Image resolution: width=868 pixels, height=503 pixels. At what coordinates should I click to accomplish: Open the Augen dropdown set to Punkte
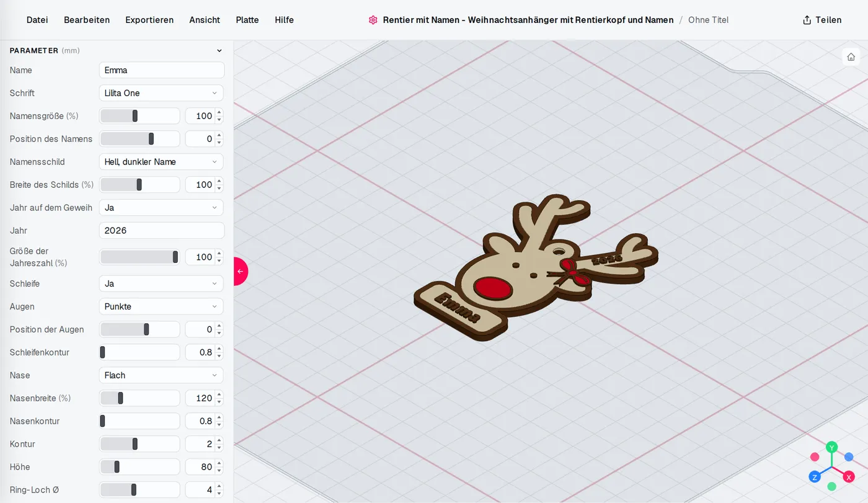point(161,306)
